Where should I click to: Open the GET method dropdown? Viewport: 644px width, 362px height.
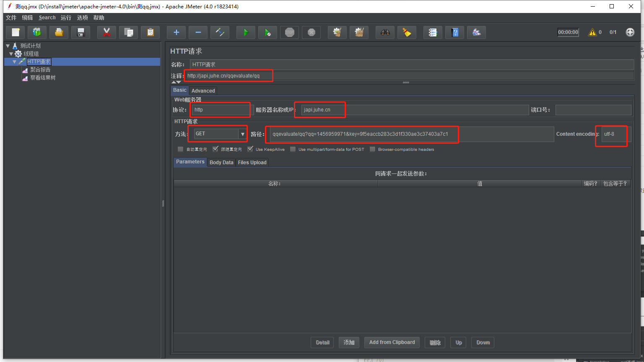242,134
